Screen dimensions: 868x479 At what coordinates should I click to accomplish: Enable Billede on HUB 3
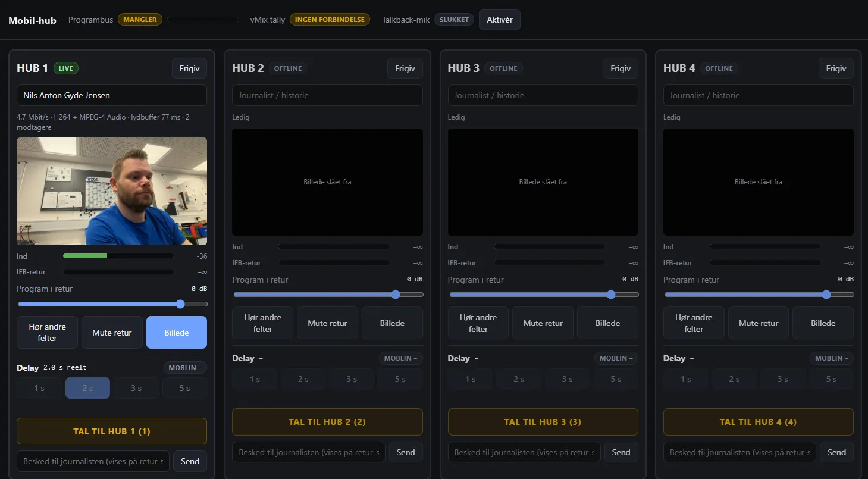(607, 323)
